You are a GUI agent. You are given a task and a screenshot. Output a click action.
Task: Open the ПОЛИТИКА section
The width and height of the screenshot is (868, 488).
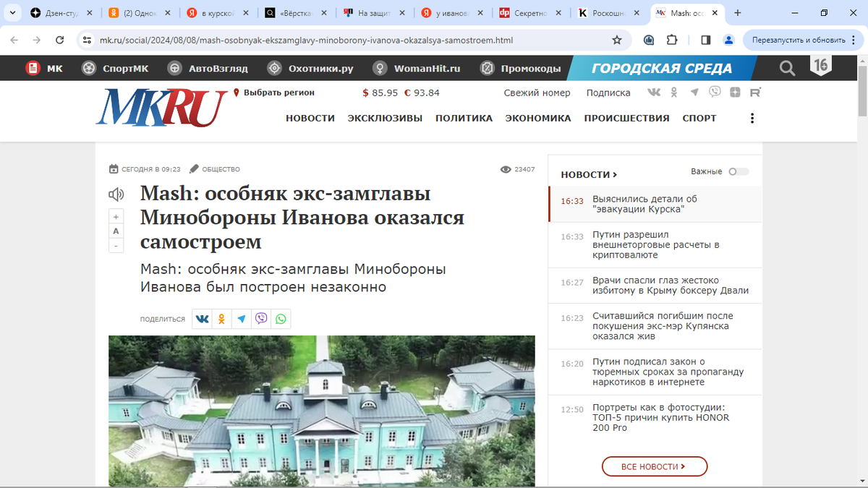[x=464, y=119]
